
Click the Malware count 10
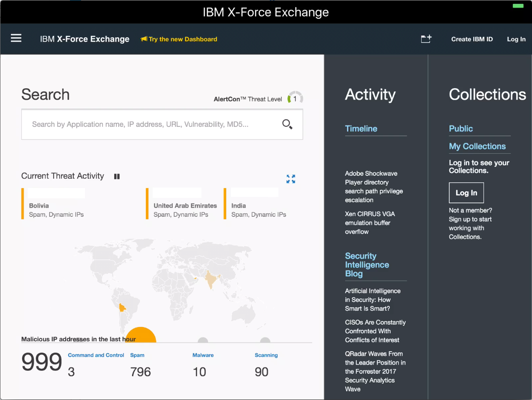pyautogui.click(x=200, y=372)
